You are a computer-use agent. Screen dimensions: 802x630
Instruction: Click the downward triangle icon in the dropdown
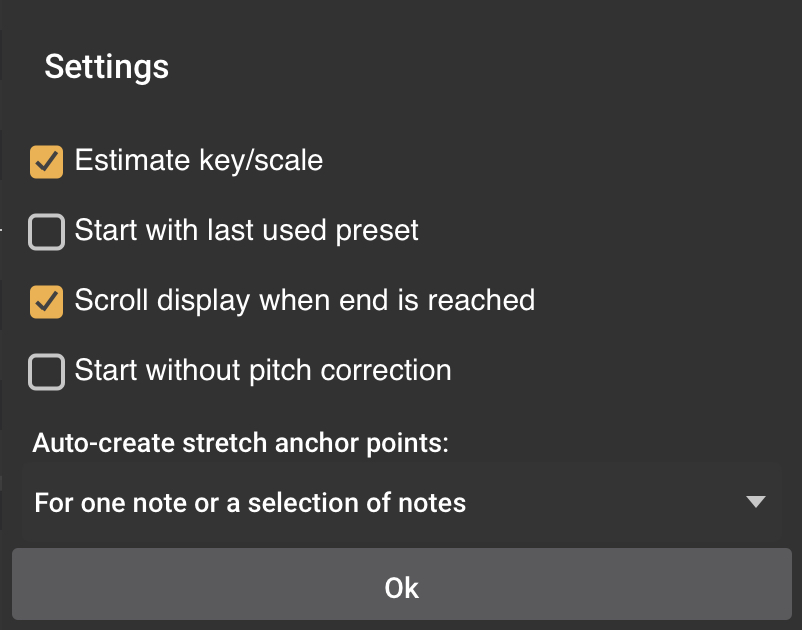pos(756,502)
